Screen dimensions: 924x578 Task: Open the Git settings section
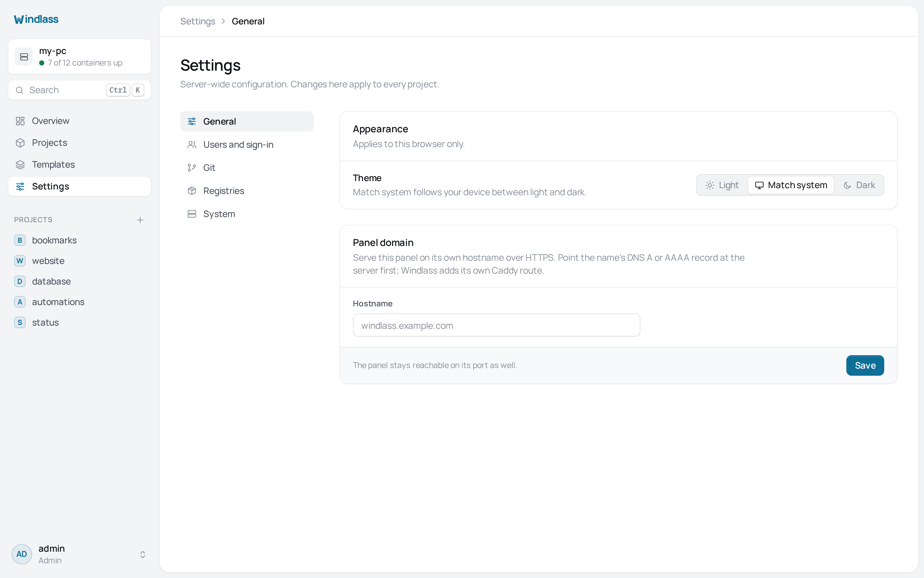click(x=247, y=167)
